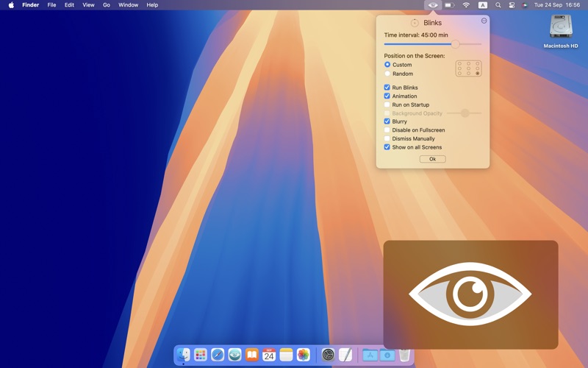Open the Edit menu

(69, 5)
